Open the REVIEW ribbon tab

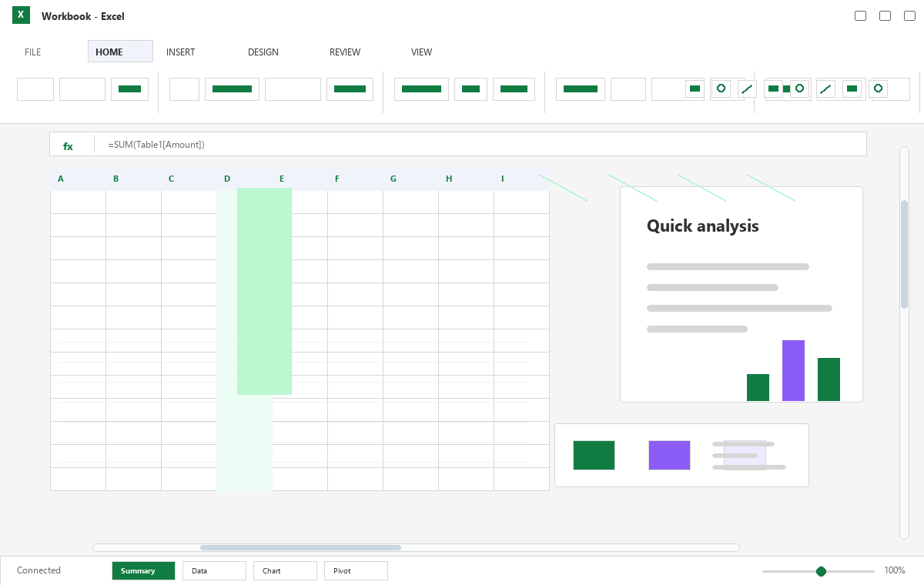(345, 52)
